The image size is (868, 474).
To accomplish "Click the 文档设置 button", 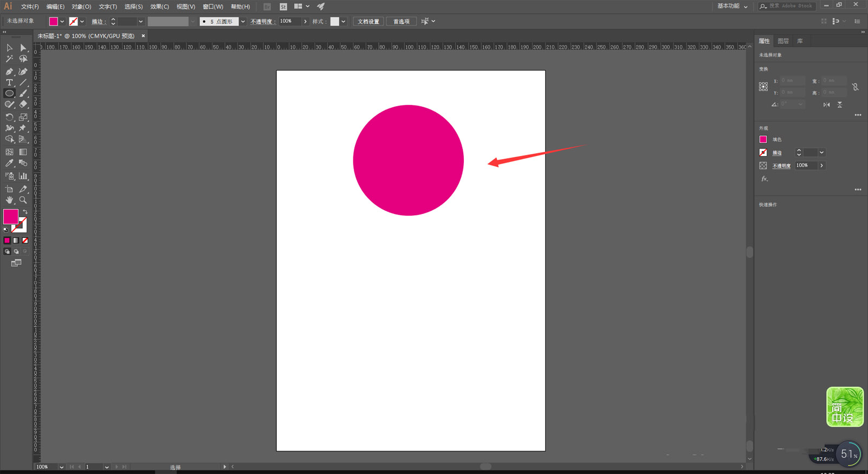I will pos(368,22).
